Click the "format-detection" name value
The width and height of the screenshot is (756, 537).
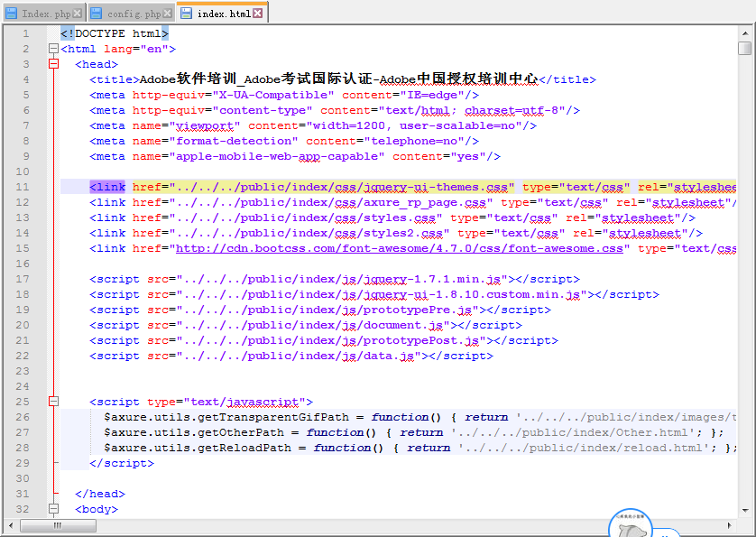(x=234, y=141)
